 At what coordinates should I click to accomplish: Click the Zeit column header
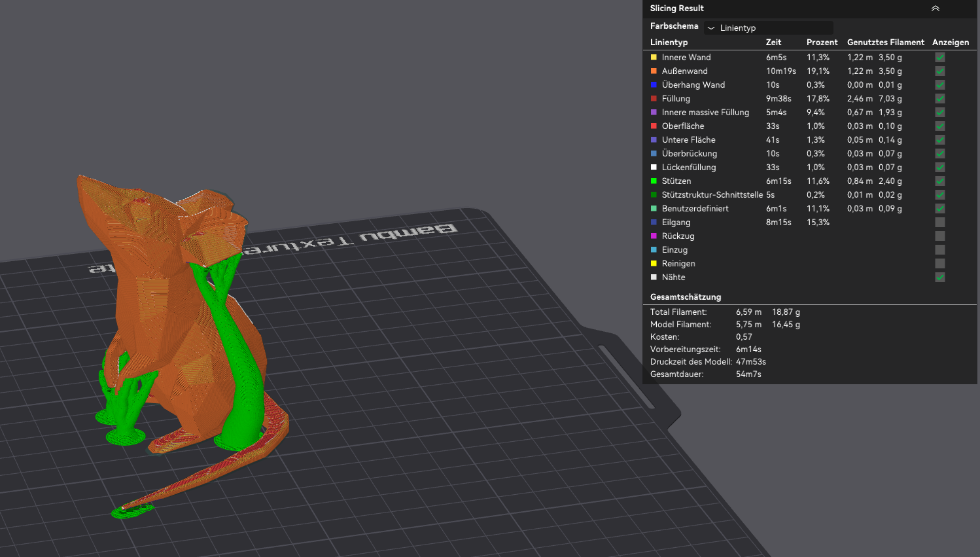tap(773, 43)
